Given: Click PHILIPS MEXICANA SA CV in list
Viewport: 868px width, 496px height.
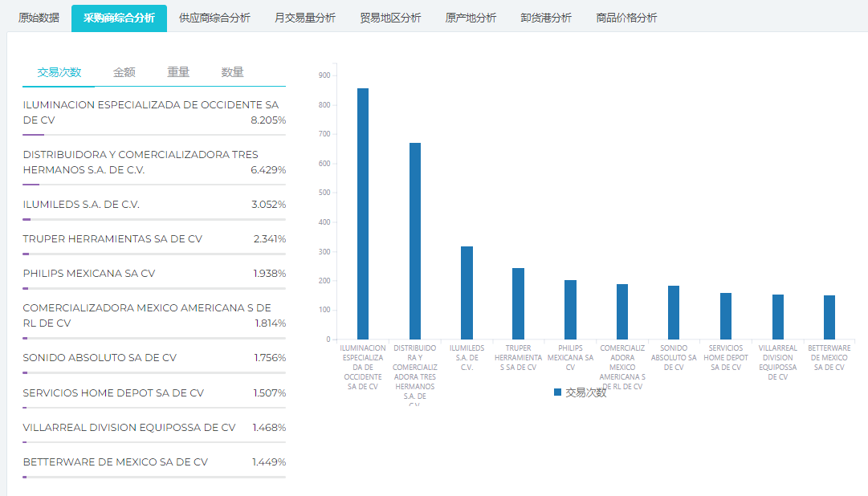Looking at the screenshot, I should (x=89, y=274).
